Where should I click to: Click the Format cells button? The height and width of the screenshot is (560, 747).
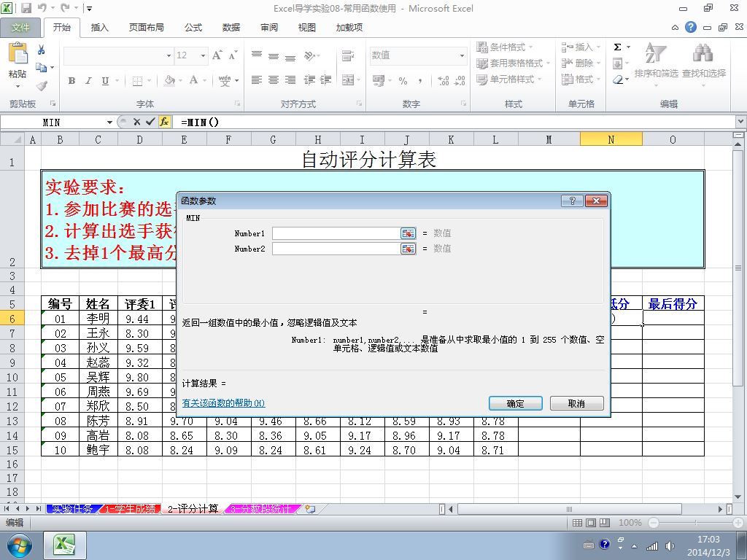click(x=581, y=79)
